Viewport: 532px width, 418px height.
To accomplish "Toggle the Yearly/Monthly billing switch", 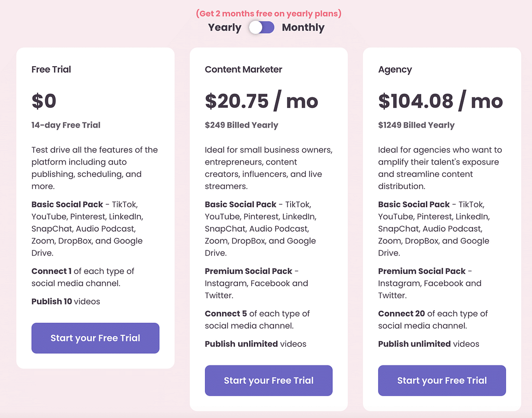I will point(262,28).
